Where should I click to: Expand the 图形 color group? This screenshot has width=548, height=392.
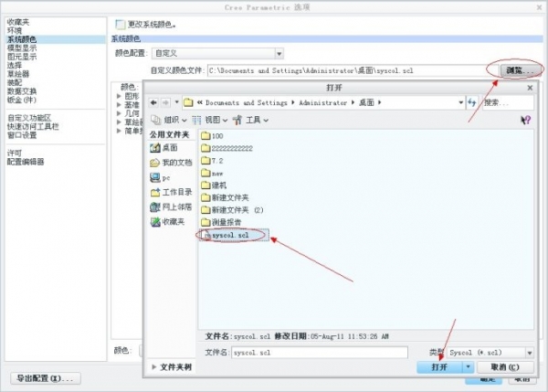[x=119, y=96]
